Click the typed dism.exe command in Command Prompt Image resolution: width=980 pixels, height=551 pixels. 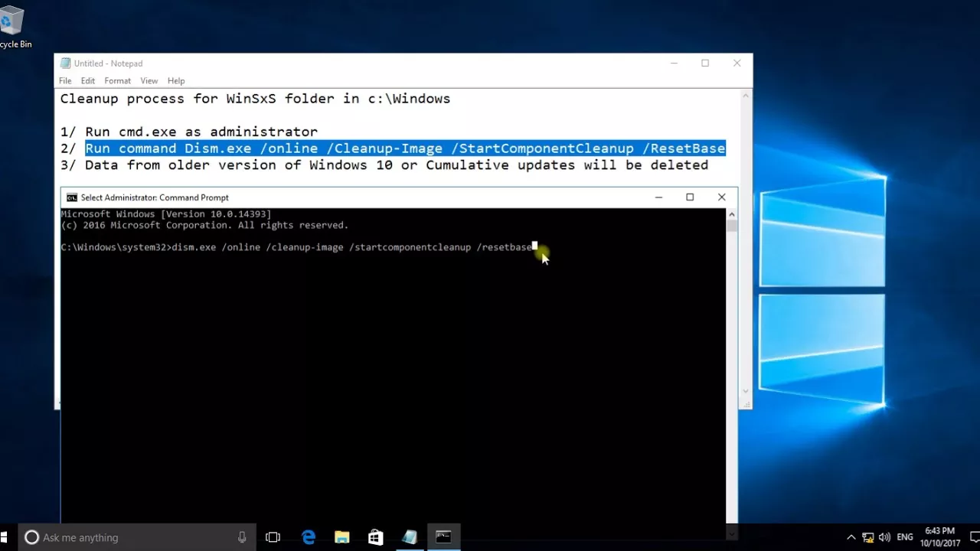point(352,247)
